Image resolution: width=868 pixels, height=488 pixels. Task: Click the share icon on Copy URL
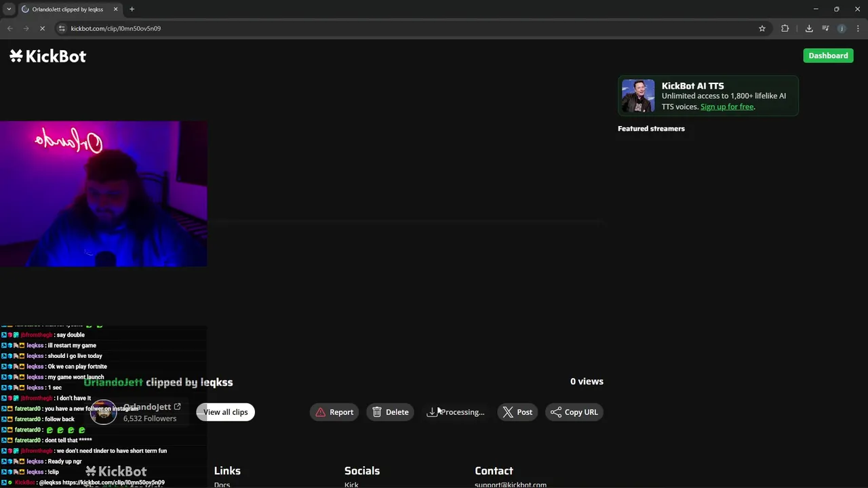click(x=556, y=412)
